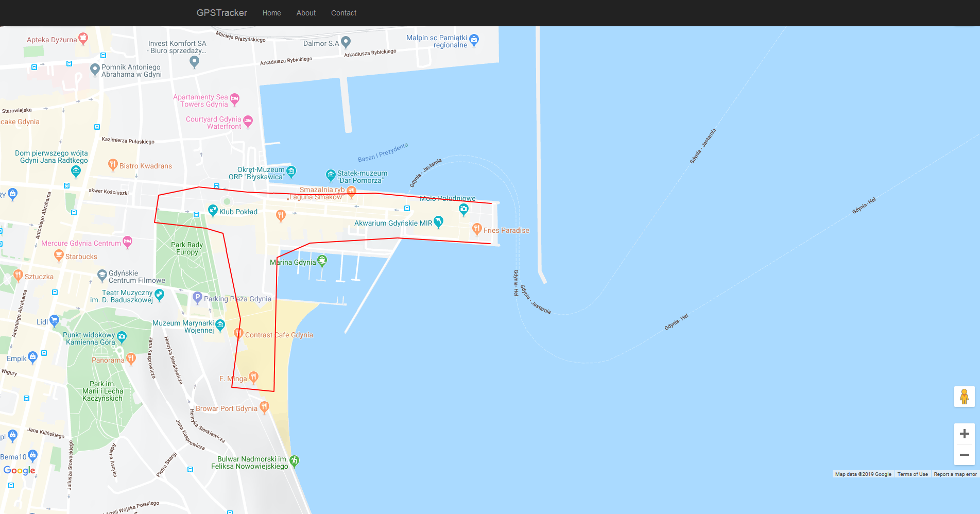The image size is (980, 514).
Task: Click the Starbucks cafe marker
Action: click(x=59, y=255)
